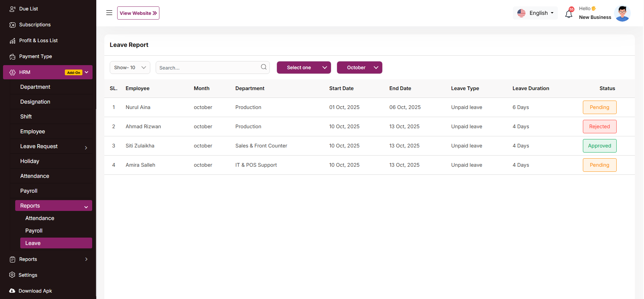Open the Select one filter dropdown
Screen dimensions: 644x299
pyautogui.click(x=304, y=67)
